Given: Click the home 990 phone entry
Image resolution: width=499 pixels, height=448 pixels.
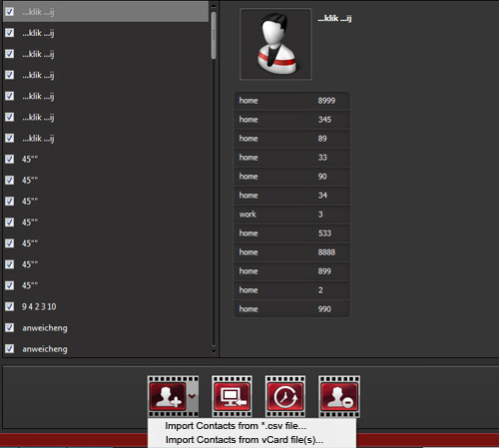Looking at the screenshot, I should click(x=291, y=309).
